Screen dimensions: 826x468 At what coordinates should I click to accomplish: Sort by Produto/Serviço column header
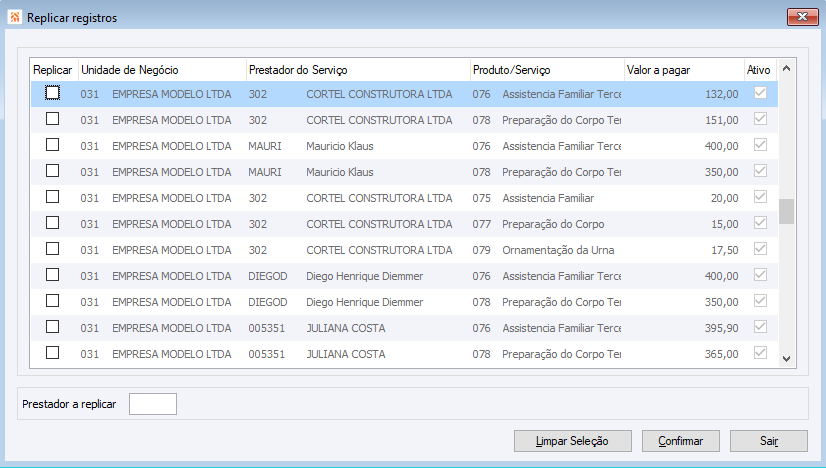[x=547, y=70]
